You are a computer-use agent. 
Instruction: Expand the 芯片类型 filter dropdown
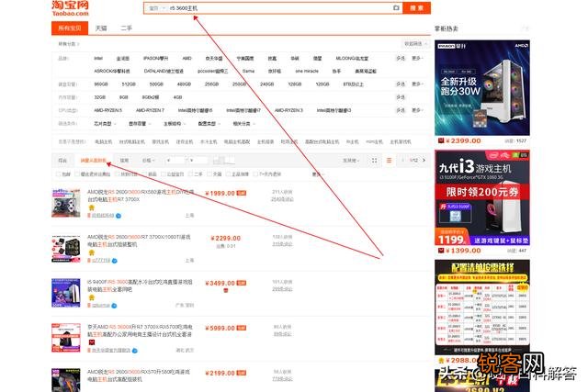[x=105, y=124]
